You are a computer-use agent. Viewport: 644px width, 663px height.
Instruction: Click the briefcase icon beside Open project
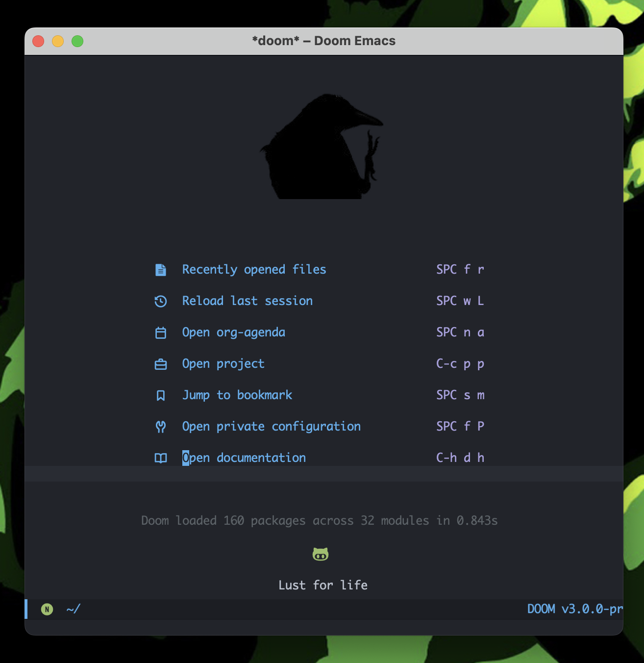(x=161, y=364)
